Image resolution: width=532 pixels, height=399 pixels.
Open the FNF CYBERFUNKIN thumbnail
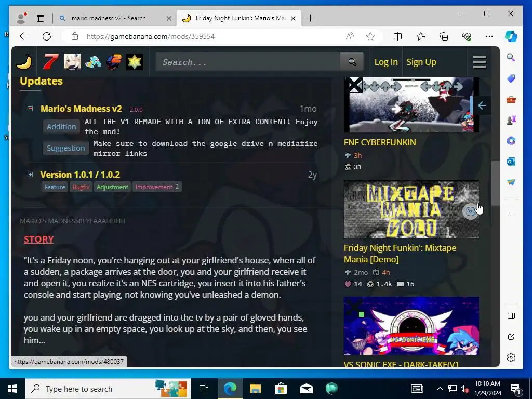tap(411, 105)
